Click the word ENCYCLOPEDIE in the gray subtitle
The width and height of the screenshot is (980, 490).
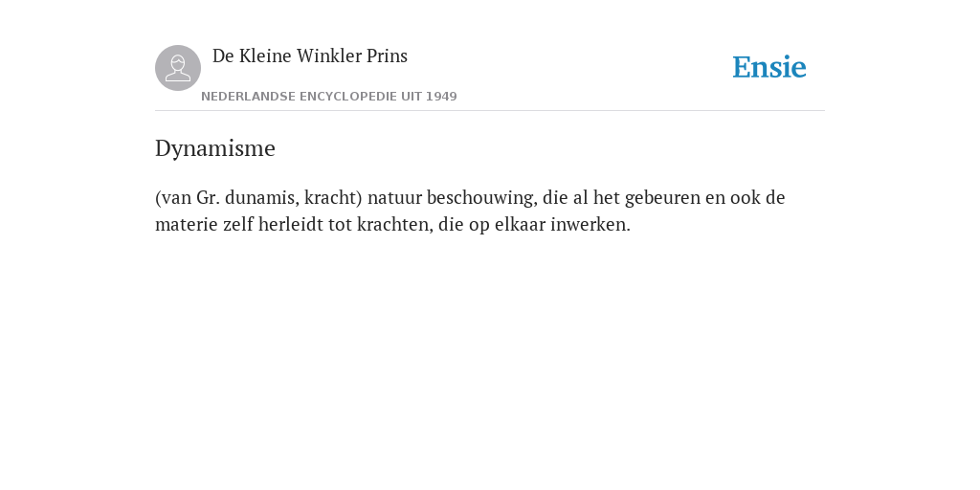348,97
